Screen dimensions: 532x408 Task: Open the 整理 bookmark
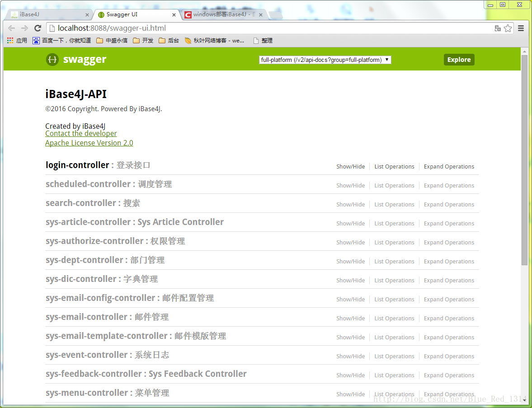click(x=263, y=40)
